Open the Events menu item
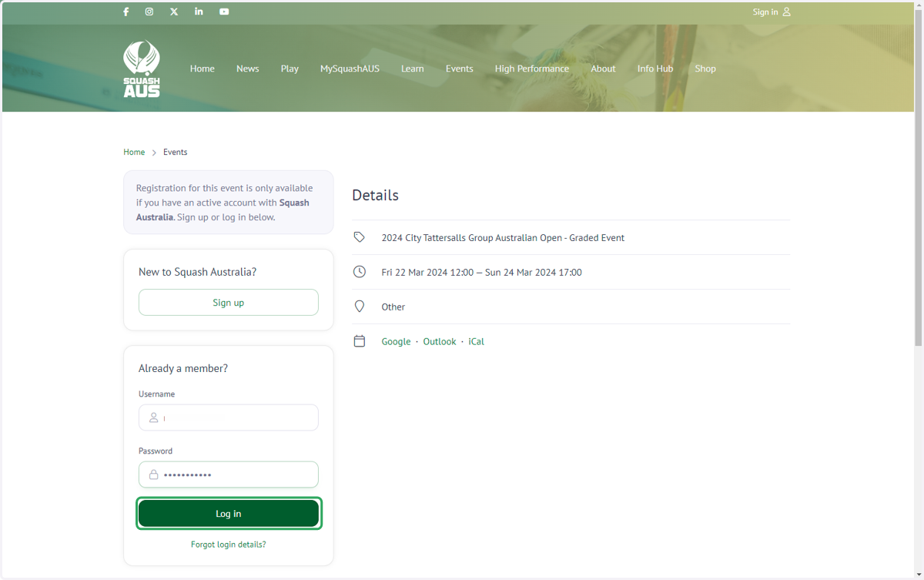The image size is (924, 580). pos(460,69)
